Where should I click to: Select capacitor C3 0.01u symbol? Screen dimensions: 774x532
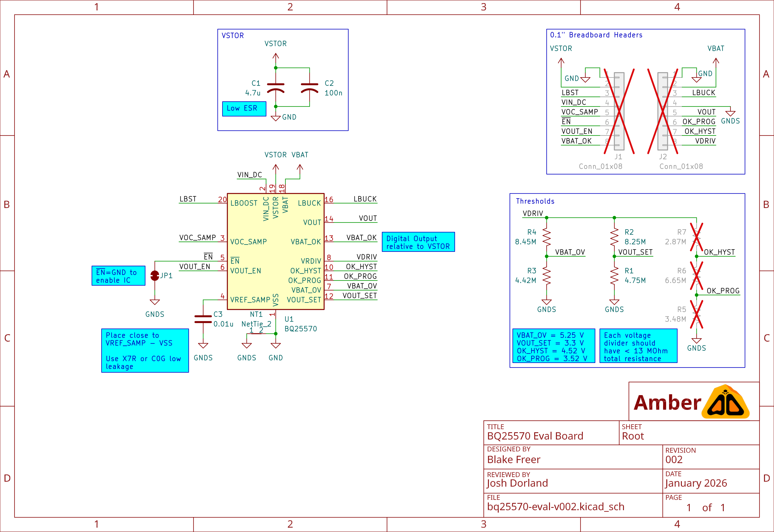tap(203, 319)
